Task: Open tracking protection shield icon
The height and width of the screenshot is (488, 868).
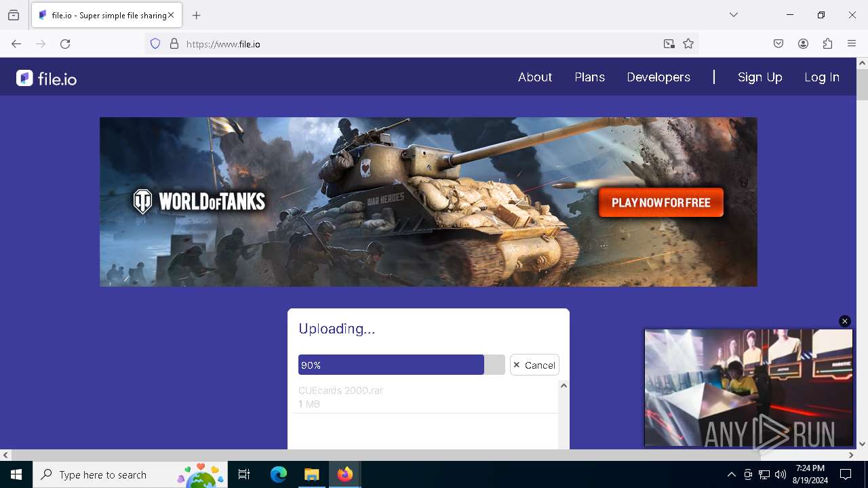Action: (155, 44)
